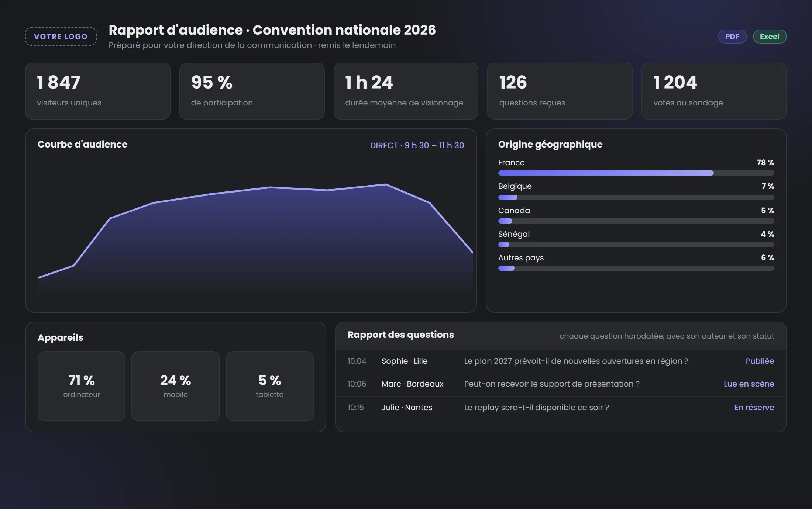Click the DIRECT 9 h 30 – 11 h 30 label

point(417,145)
